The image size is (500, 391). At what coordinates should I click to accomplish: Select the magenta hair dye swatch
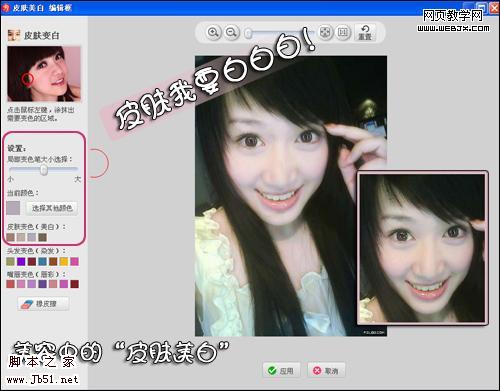pyautogui.click(x=74, y=261)
